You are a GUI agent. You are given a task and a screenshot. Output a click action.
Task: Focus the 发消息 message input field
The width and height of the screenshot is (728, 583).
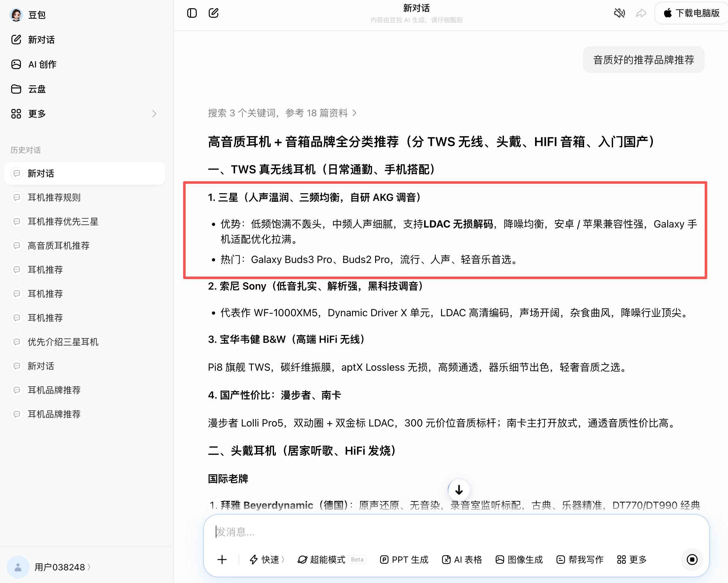click(x=456, y=532)
